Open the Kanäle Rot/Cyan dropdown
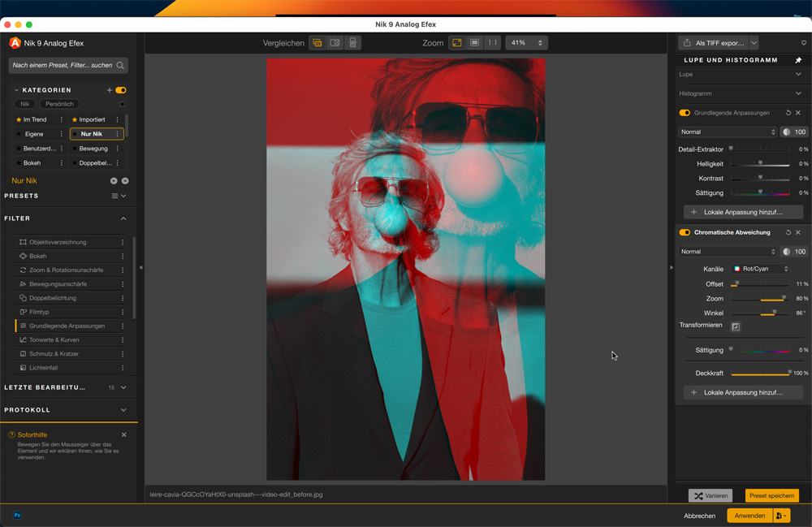 [761, 269]
